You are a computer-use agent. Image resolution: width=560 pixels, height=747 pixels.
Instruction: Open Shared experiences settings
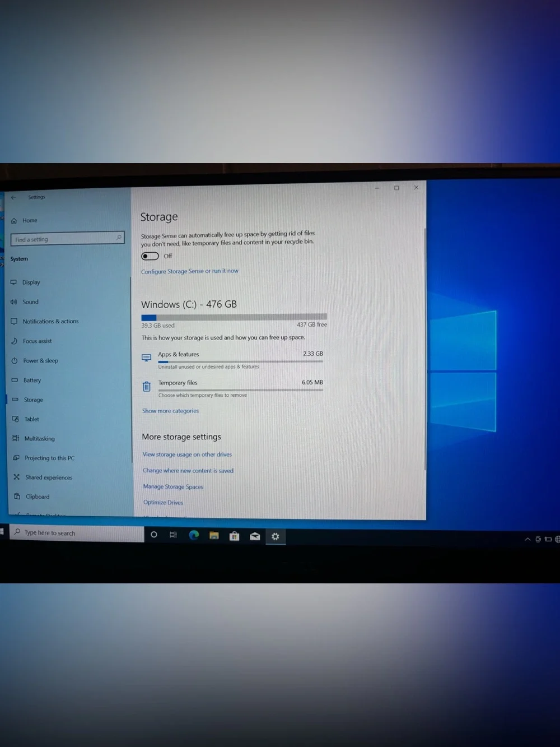(43, 477)
